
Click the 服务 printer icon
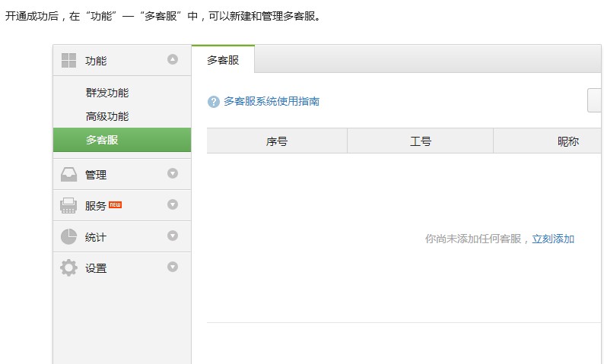pos(68,205)
